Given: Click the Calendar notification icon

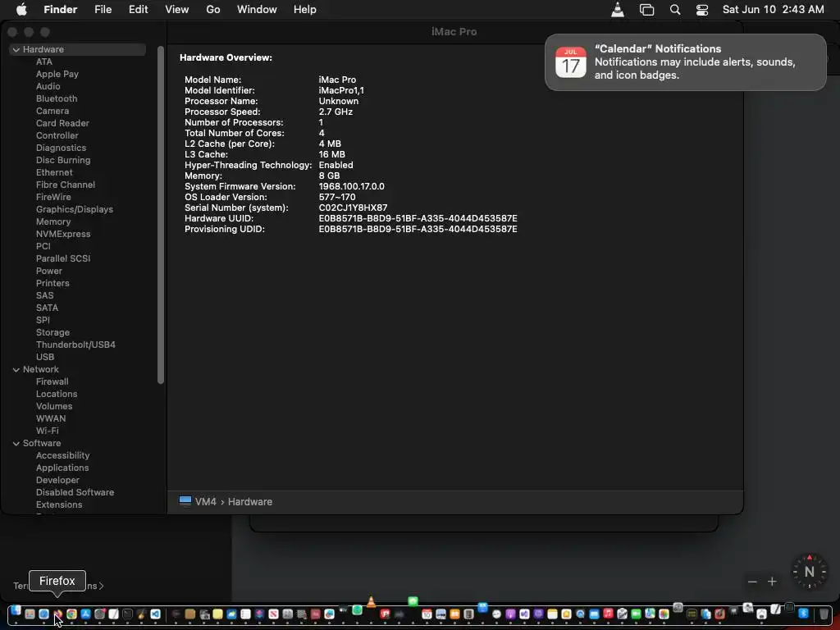Looking at the screenshot, I should point(571,62).
